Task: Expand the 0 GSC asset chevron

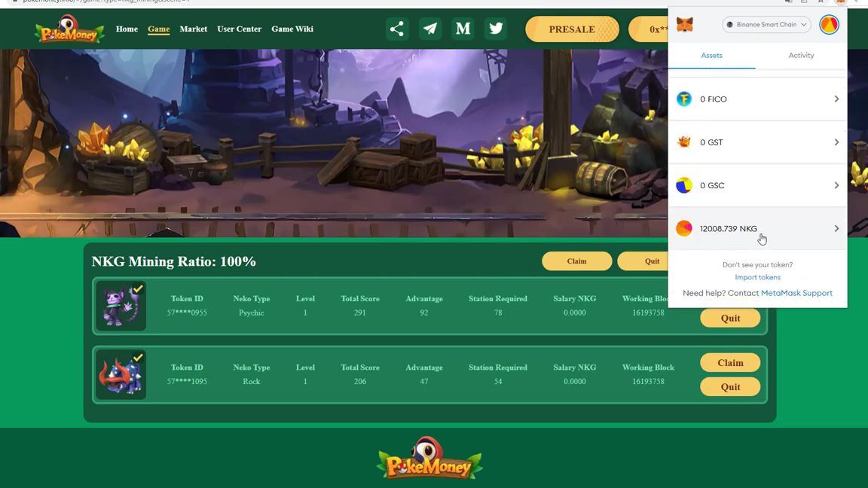Action: [836, 185]
